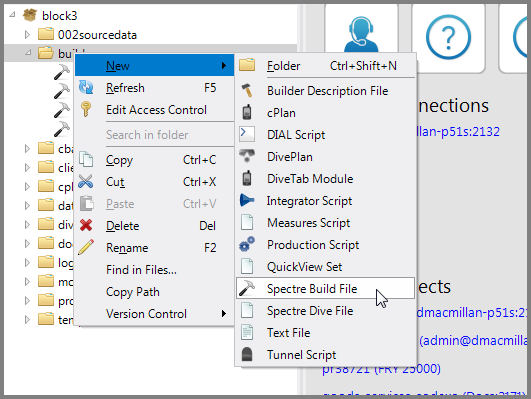Click the Cut scissors icon
The width and height of the screenshot is (531, 399).
click(x=86, y=182)
